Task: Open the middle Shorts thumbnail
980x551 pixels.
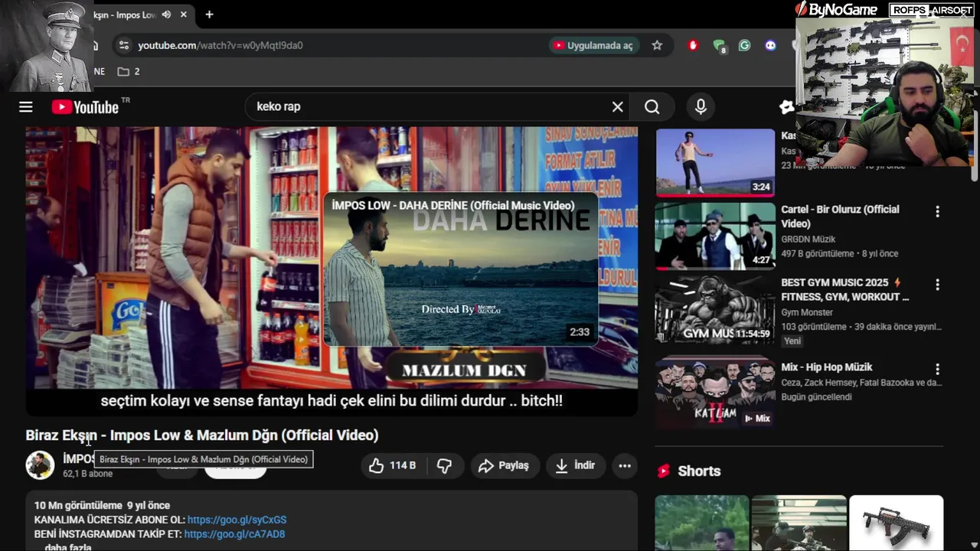Action: [799, 523]
